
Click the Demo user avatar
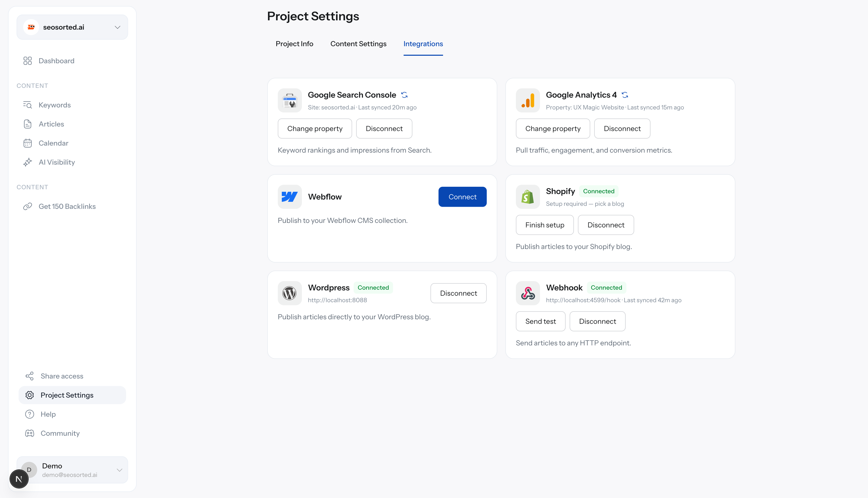pyautogui.click(x=29, y=470)
